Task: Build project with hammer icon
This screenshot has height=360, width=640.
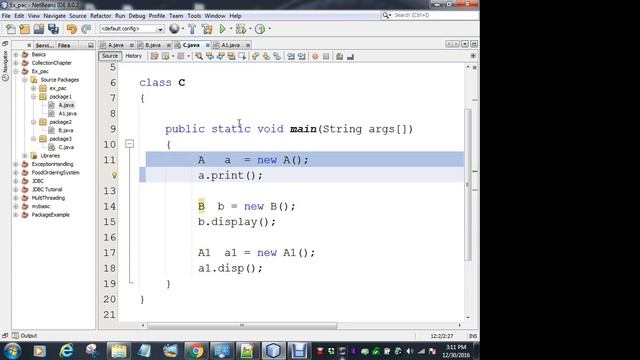Action: pos(192,29)
